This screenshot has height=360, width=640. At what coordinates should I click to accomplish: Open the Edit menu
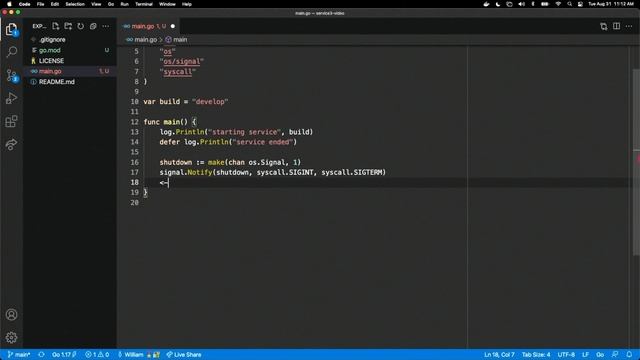(55, 4)
